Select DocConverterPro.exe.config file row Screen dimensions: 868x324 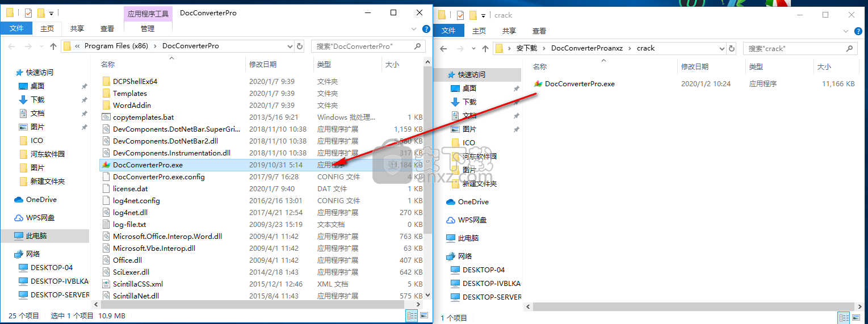pos(261,176)
